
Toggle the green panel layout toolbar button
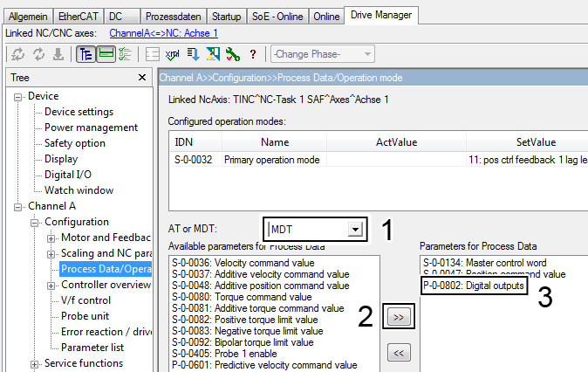point(106,54)
